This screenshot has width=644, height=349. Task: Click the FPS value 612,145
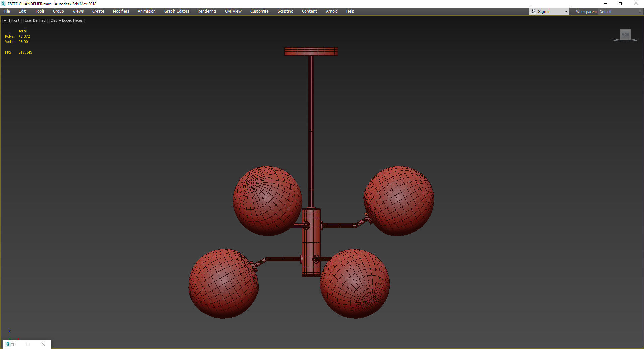click(26, 52)
